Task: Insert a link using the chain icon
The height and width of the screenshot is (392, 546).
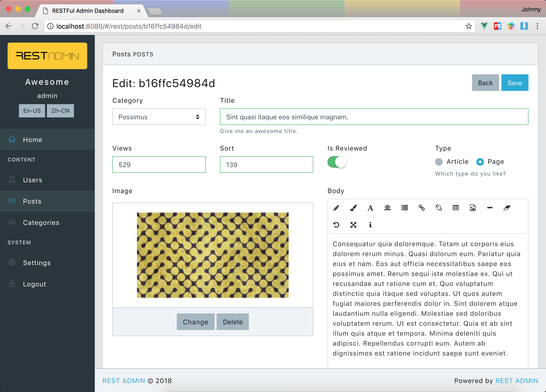Action: click(x=421, y=208)
